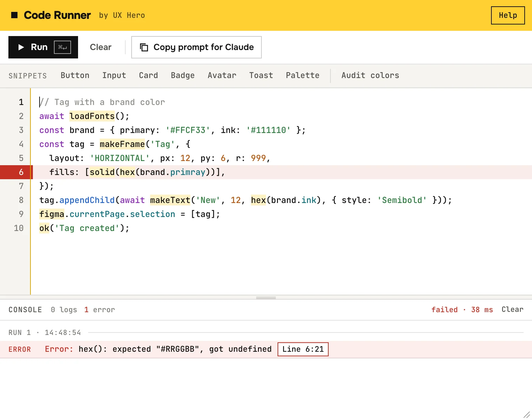The image size is (532, 420).
Task: Clear the editor using toolbar Clear
Action: pyautogui.click(x=100, y=47)
